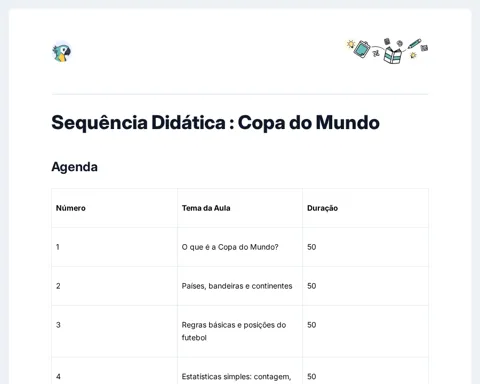Click lesson number 2 cell

point(115,286)
